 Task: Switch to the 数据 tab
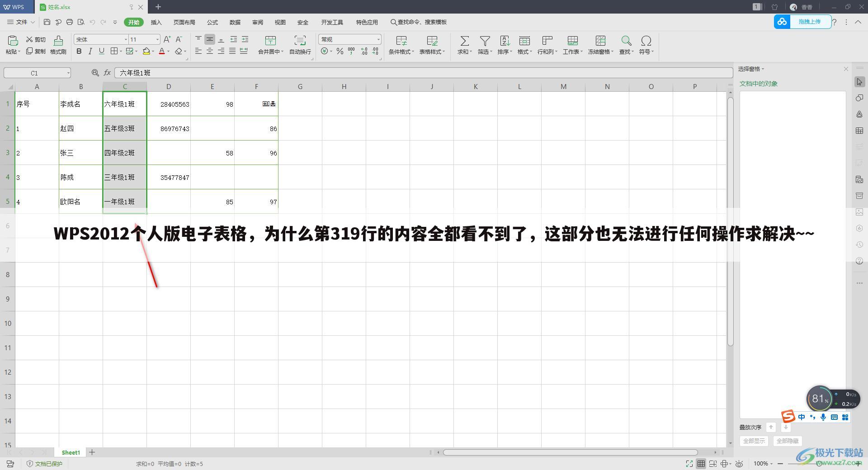[x=235, y=22]
